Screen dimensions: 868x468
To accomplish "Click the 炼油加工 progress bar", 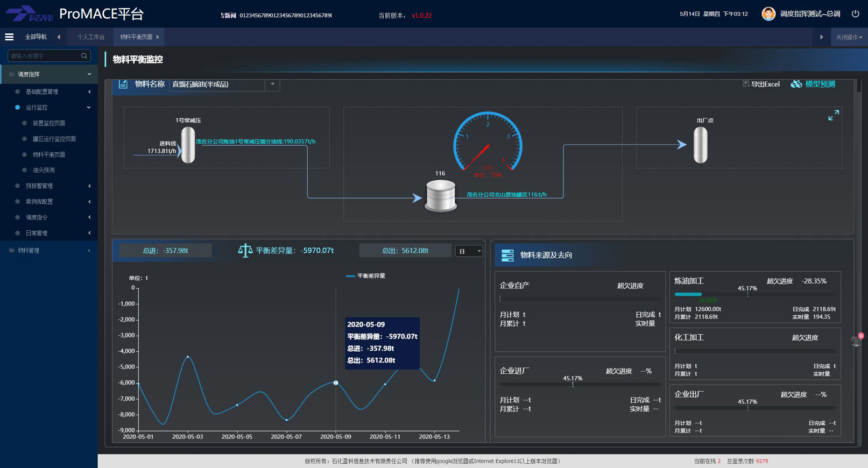I will click(x=754, y=294).
